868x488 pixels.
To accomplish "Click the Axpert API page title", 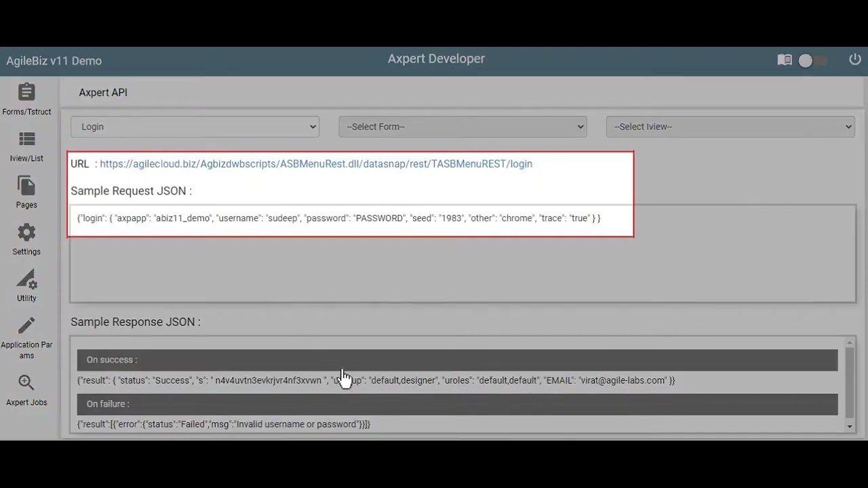I will 103,93.
